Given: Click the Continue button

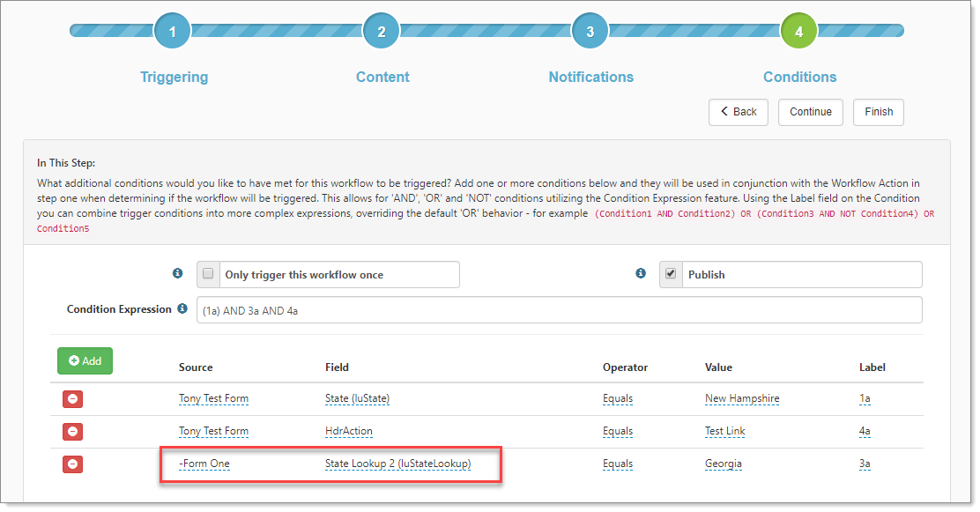Looking at the screenshot, I should click(x=810, y=112).
